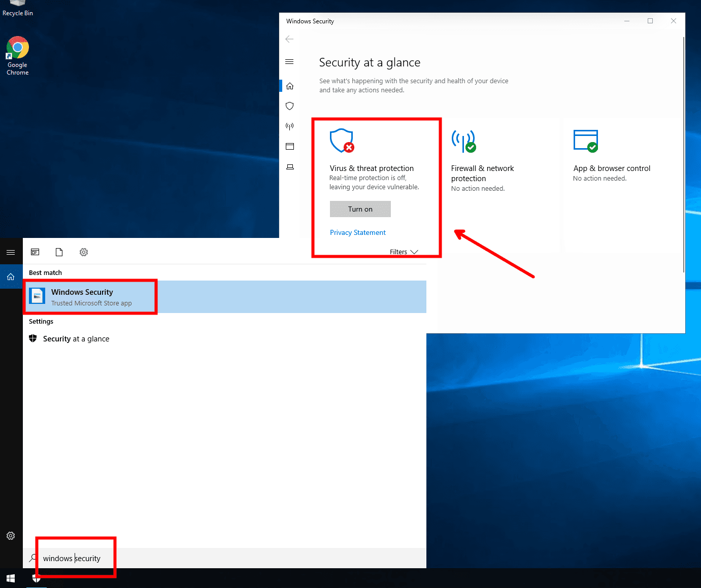Image resolution: width=701 pixels, height=588 pixels.
Task: Open Virus & threat protection shield in sidebar
Action: pyautogui.click(x=290, y=106)
